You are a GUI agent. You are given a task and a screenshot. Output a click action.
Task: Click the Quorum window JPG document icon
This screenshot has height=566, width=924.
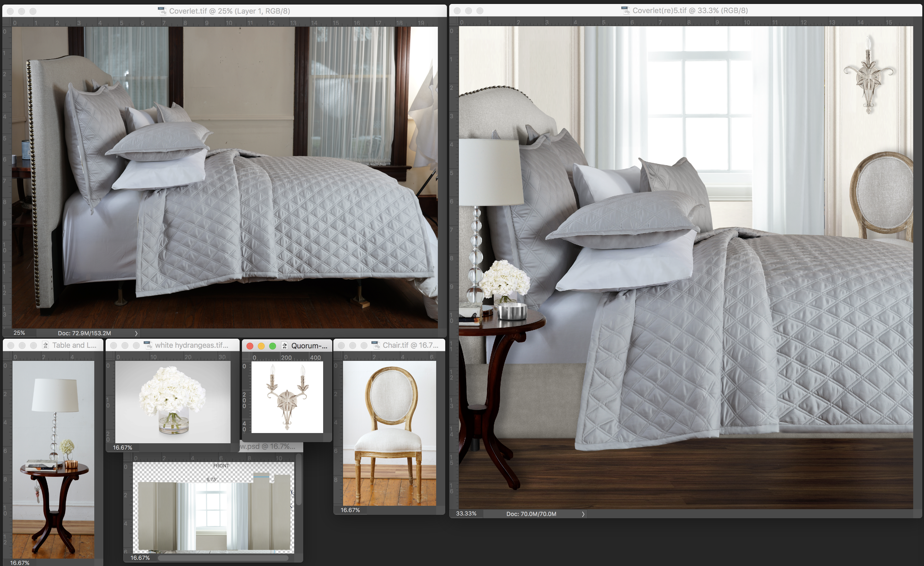coord(285,346)
